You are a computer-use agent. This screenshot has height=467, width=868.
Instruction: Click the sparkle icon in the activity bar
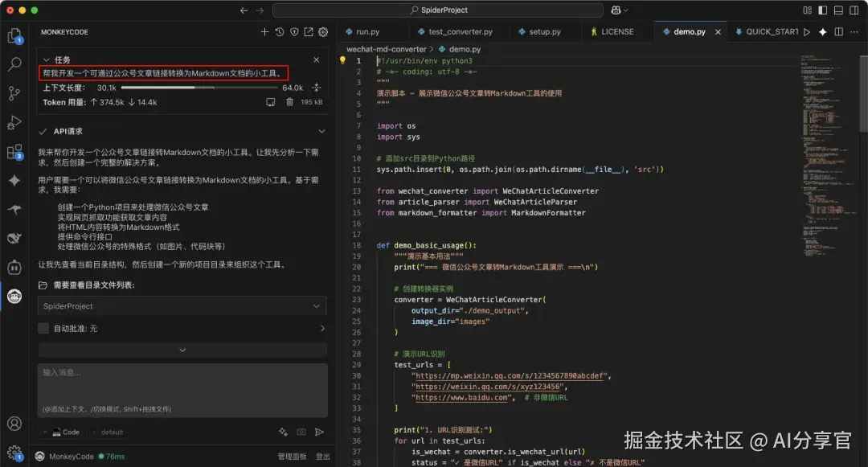point(14,180)
